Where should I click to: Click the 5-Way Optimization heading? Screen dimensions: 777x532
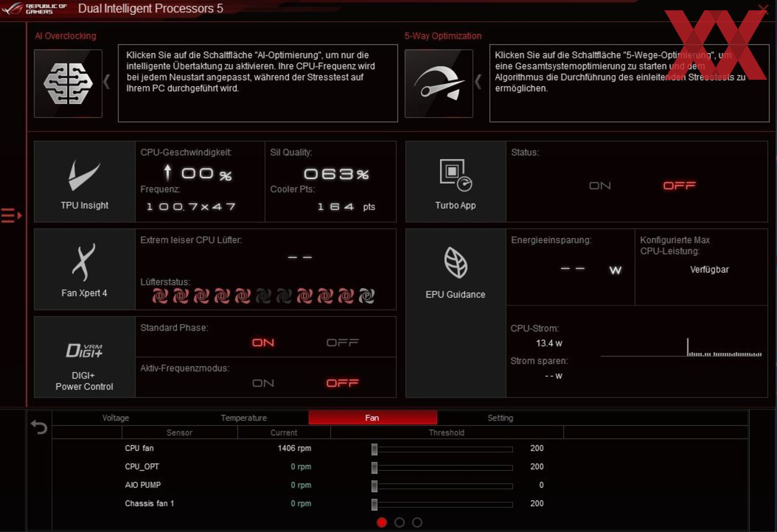[x=443, y=36]
